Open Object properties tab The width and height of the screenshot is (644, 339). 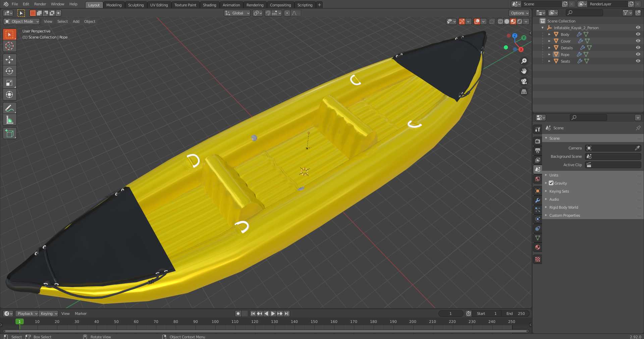tap(538, 191)
